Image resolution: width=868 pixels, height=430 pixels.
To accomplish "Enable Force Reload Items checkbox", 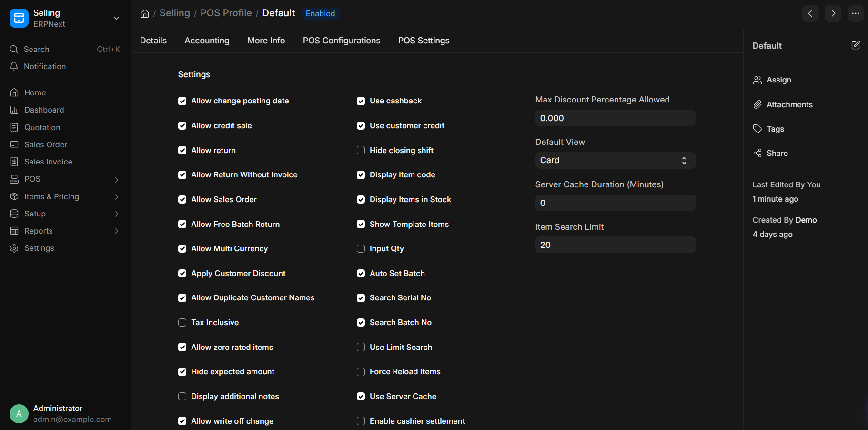I will coord(361,372).
